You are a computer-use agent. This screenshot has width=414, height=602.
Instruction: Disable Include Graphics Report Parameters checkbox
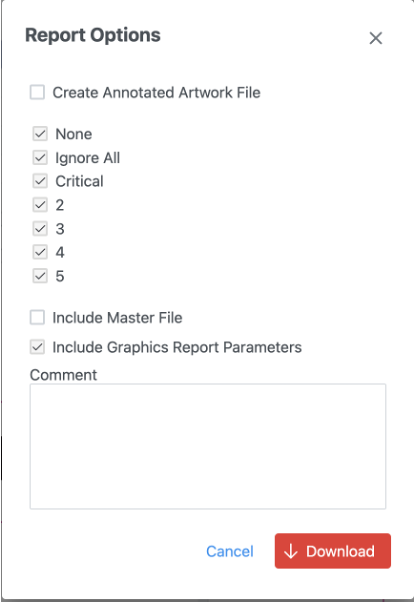pyautogui.click(x=37, y=347)
